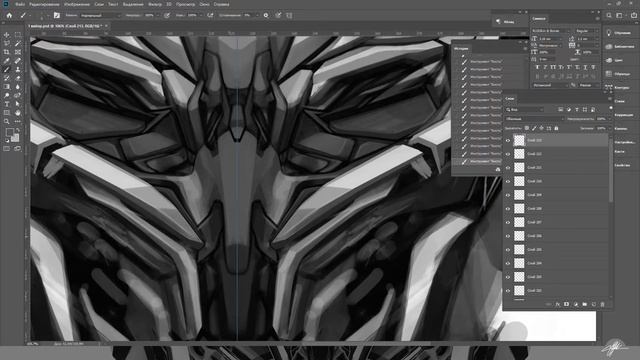The image size is (640, 360).
Task: Select the Hand tool
Action: pos(18,113)
